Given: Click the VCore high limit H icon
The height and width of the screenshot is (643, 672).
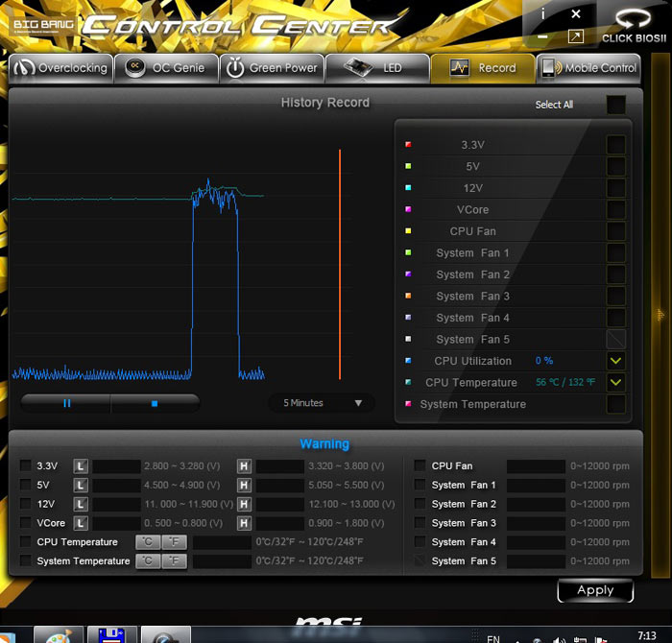Looking at the screenshot, I should click(244, 523).
